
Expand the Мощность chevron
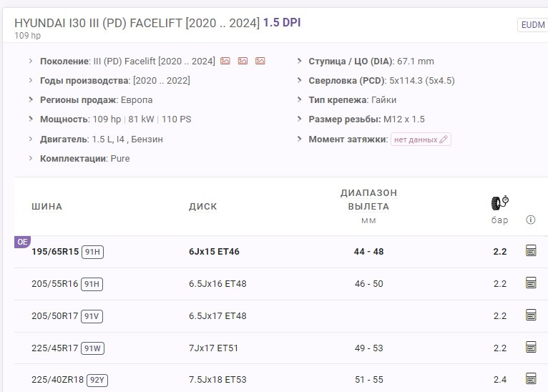tap(31, 119)
